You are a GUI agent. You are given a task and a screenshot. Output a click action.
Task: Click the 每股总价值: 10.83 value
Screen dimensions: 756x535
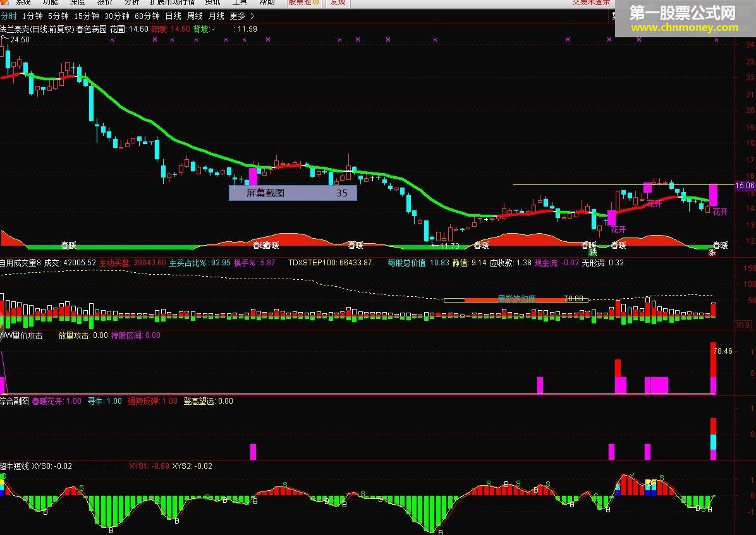[418, 263]
